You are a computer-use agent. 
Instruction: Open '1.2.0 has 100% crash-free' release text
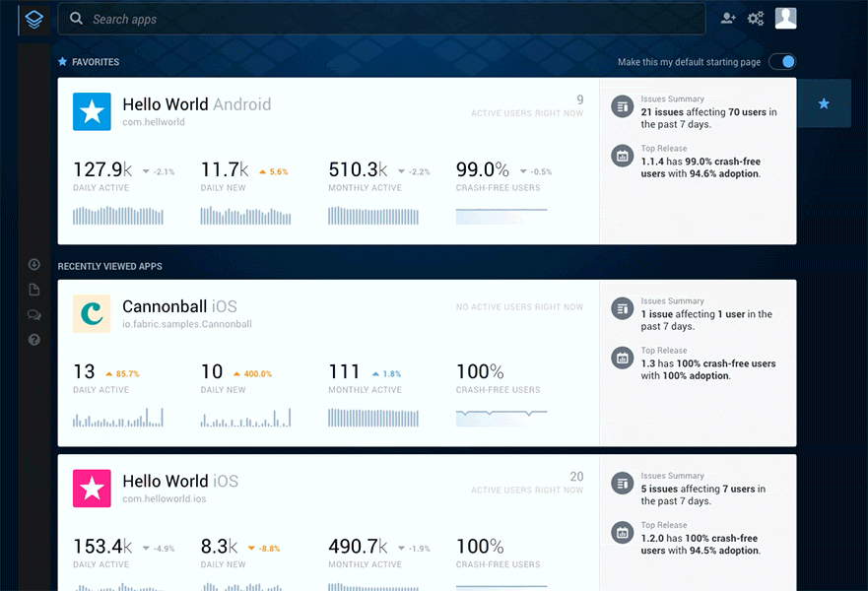701,544
